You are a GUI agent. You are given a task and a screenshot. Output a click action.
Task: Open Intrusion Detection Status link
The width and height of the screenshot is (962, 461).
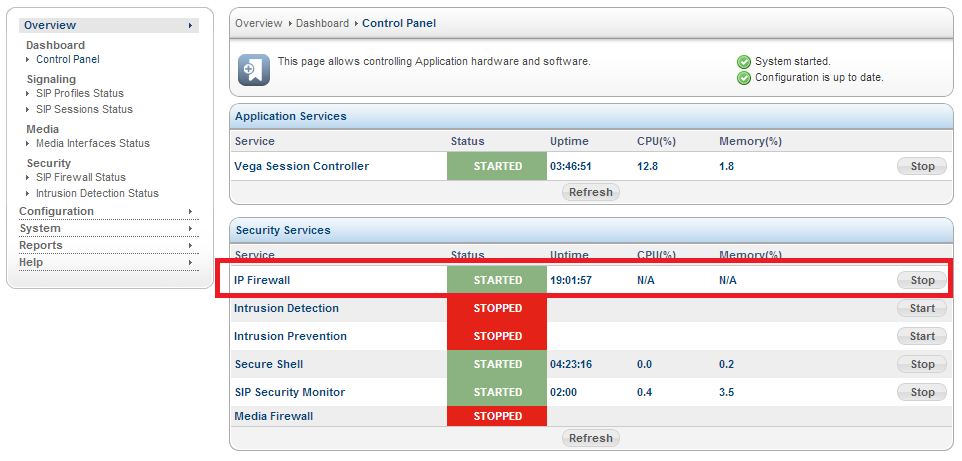coord(97,193)
